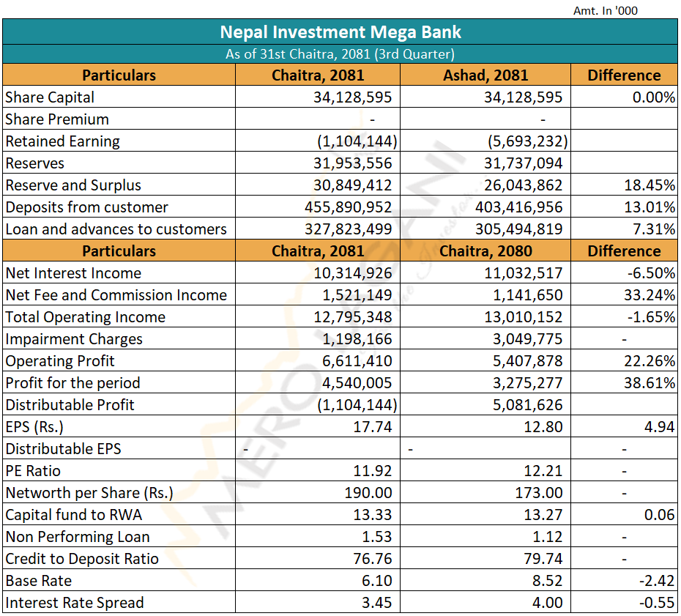The width and height of the screenshot is (681, 616).
Task: Click the PE Ratio value 12.21
Action: pos(543,471)
